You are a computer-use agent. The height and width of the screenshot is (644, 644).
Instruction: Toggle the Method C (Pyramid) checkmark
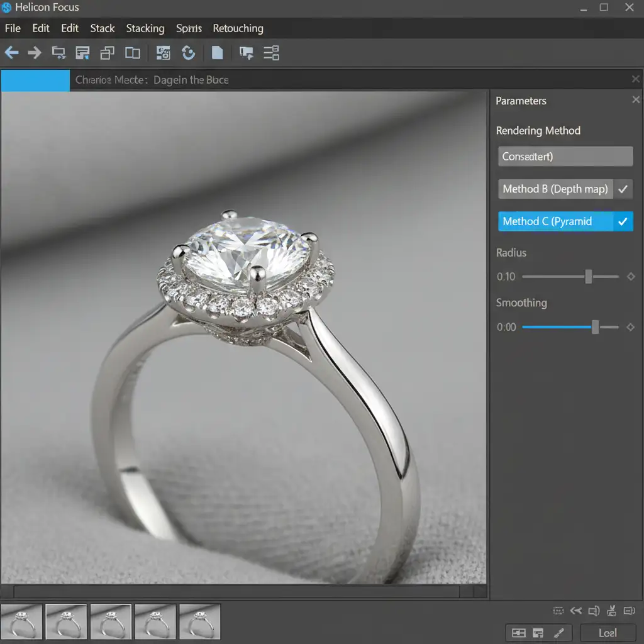point(623,221)
